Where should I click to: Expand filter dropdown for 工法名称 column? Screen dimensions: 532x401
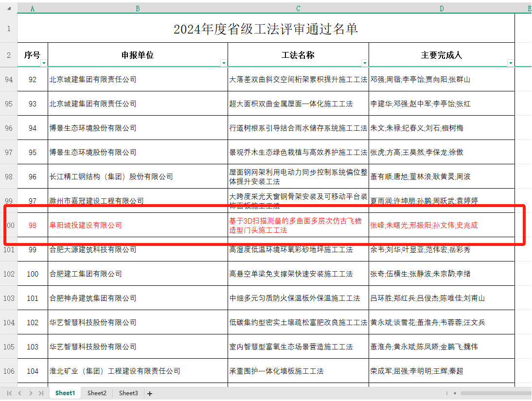pyautogui.click(x=365, y=63)
